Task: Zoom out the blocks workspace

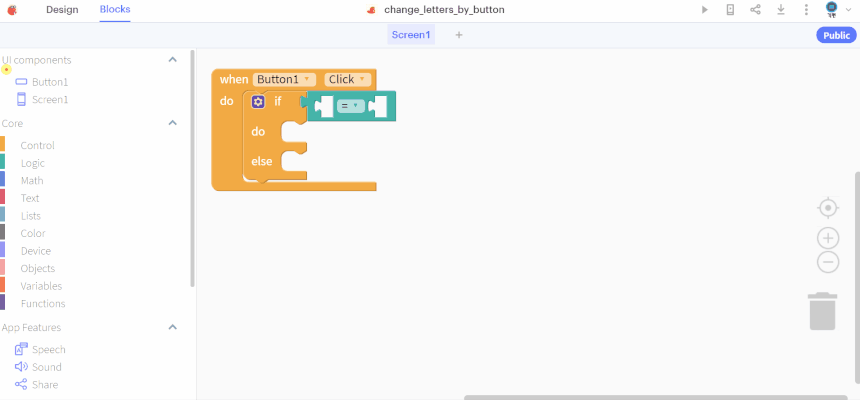Action: pyautogui.click(x=828, y=262)
